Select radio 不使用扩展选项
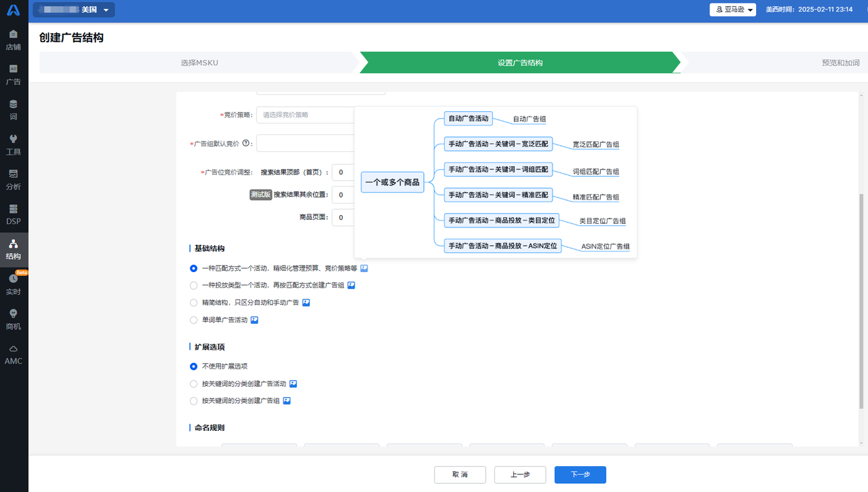Viewport: 868px width, 492px height. pyautogui.click(x=194, y=366)
